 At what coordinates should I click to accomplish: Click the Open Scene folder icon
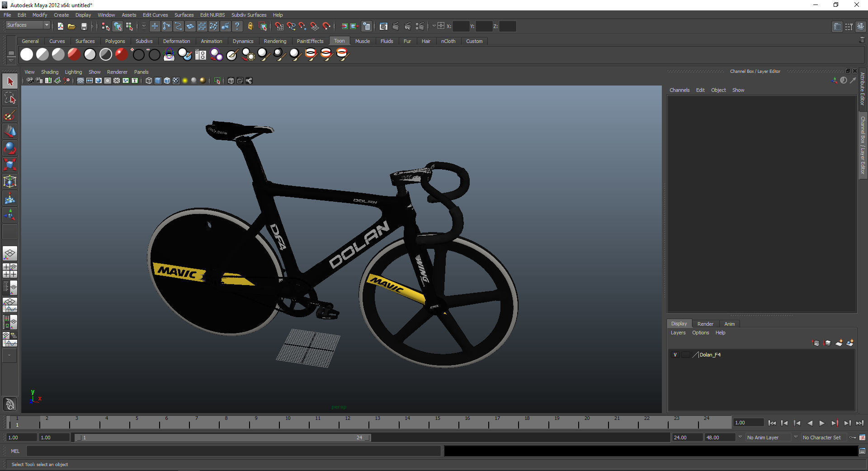click(x=71, y=26)
